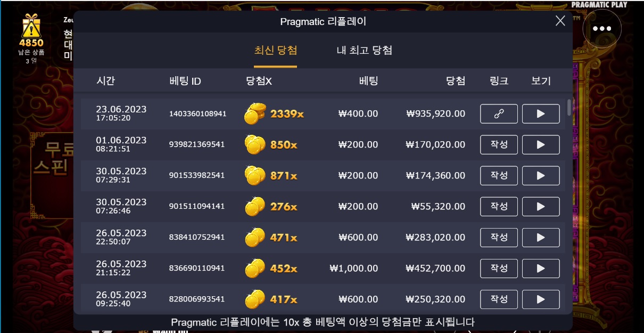This screenshot has width=644, height=333.
Task: Play replay of the 417x win
Action: [x=540, y=299]
